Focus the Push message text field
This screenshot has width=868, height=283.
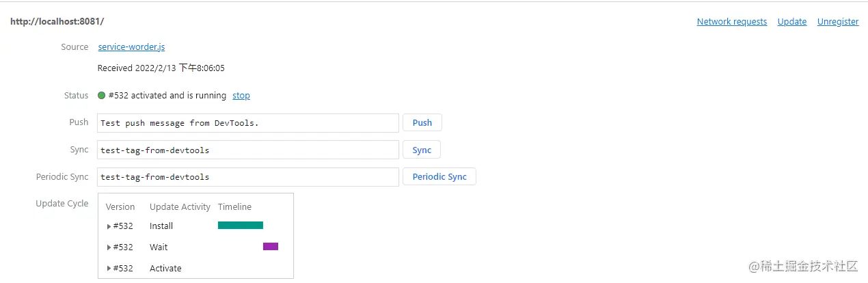(x=247, y=123)
